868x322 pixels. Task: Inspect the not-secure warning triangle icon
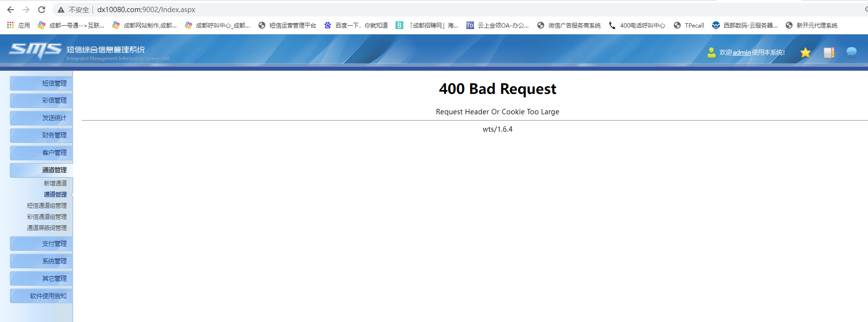pos(61,10)
